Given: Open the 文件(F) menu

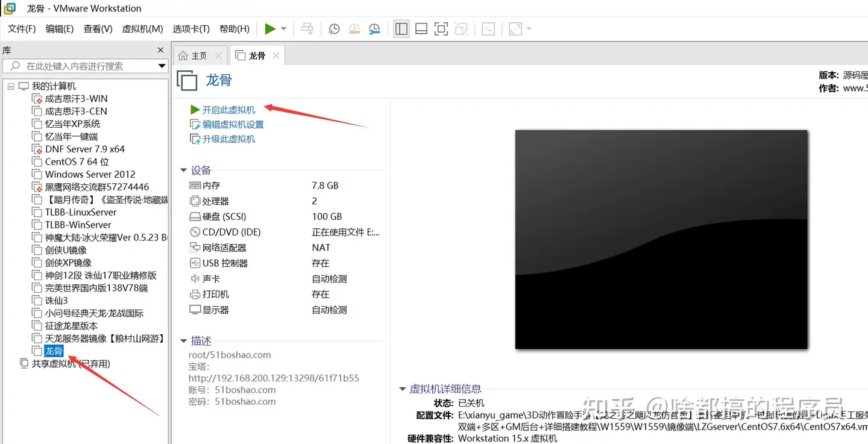Looking at the screenshot, I should point(22,28).
